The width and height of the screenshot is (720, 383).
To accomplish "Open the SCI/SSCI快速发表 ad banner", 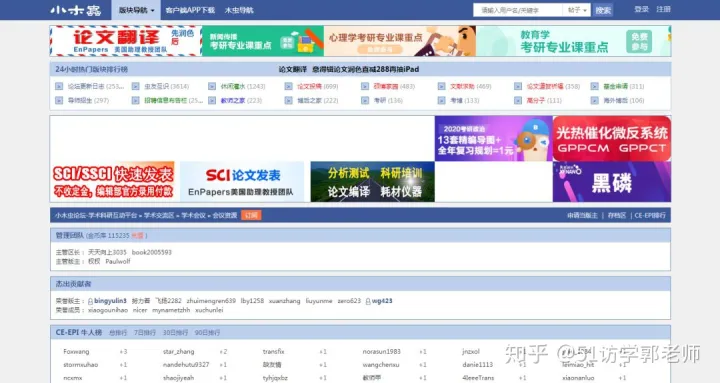I will tap(113, 181).
